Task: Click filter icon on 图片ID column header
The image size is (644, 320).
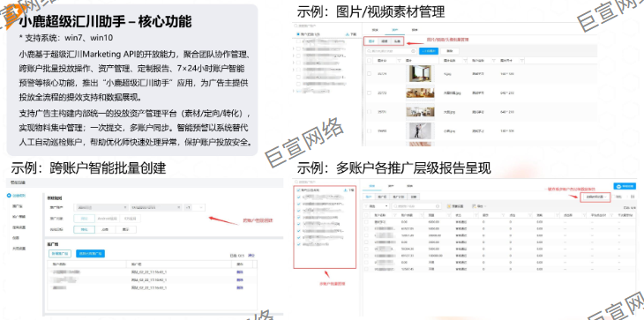Action: click(400, 61)
